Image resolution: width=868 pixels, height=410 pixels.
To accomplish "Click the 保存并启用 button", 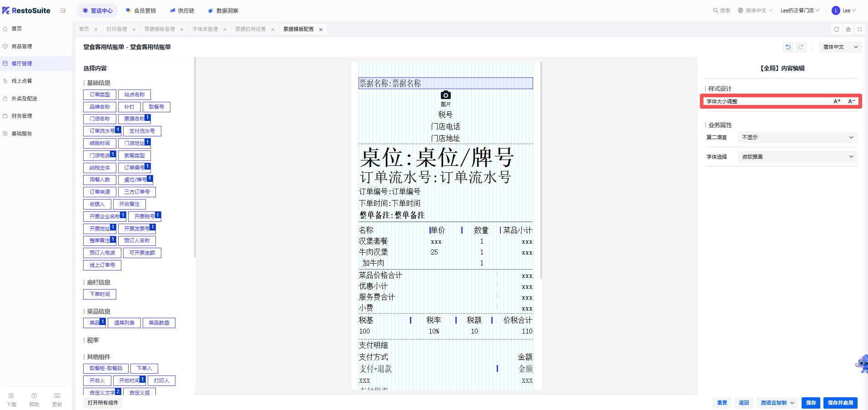I will pyautogui.click(x=840, y=403).
